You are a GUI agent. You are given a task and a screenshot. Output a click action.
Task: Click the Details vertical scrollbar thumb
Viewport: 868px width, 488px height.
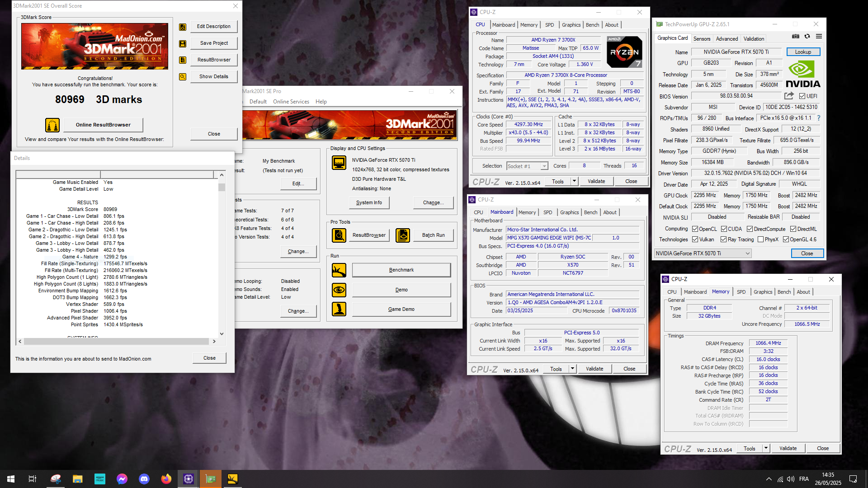coord(222,187)
